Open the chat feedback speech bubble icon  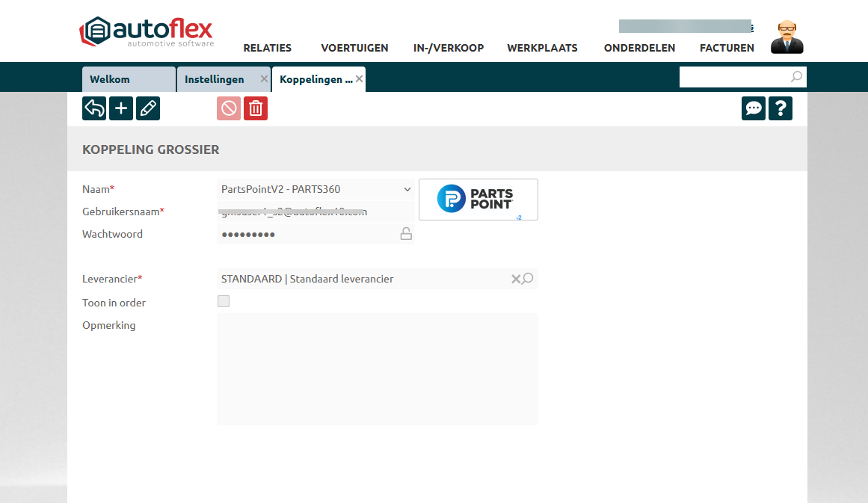coord(754,108)
